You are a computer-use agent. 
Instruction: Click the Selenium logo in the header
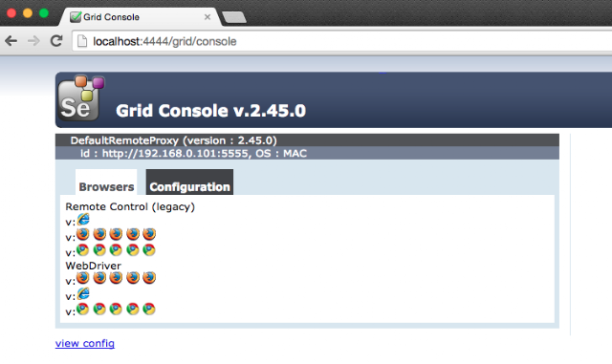(x=81, y=97)
